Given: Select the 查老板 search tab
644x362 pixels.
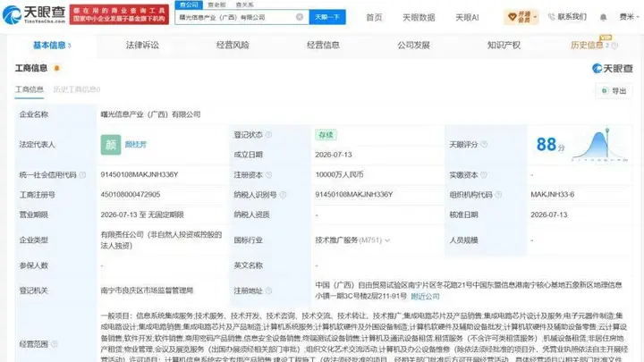Looking at the screenshot, I should coord(216,4).
